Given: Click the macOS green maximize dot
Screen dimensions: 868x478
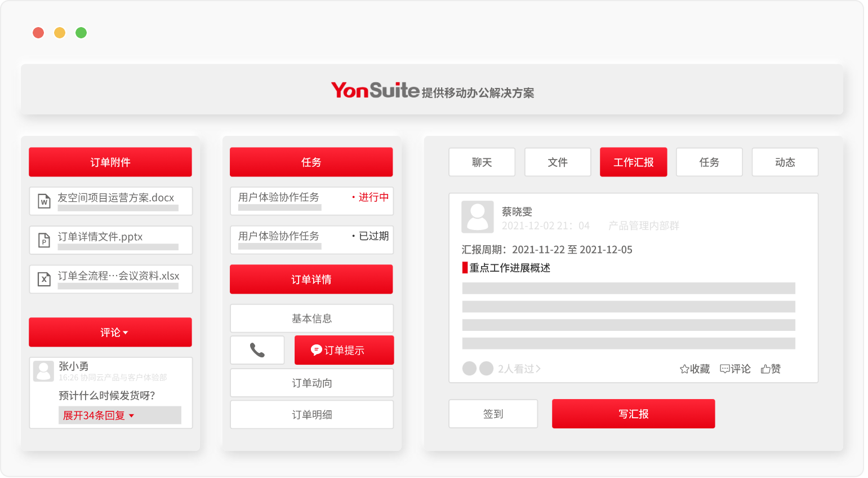Looking at the screenshot, I should (81, 33).
